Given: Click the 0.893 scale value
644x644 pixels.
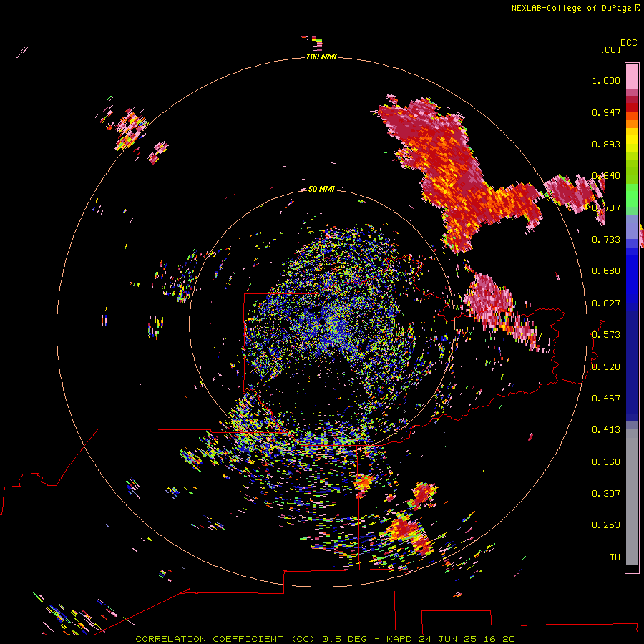Looking at the screenshot, I should pyautogui.click(x=606, y=144).
